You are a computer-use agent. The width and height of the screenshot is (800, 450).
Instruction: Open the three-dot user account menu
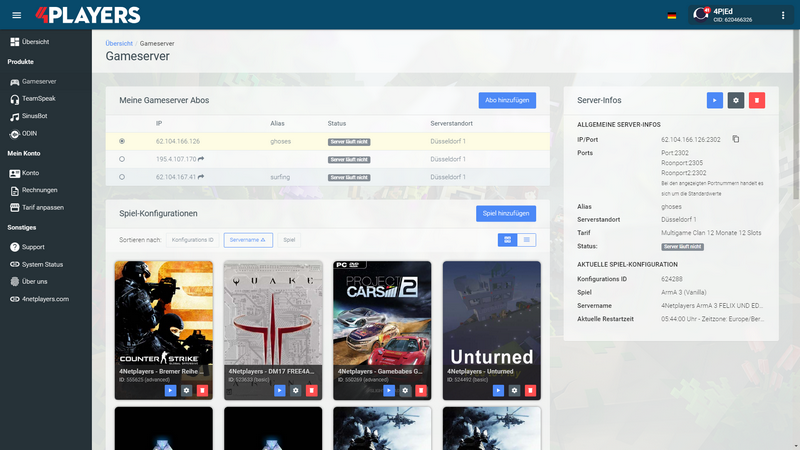tap(783, 15)
